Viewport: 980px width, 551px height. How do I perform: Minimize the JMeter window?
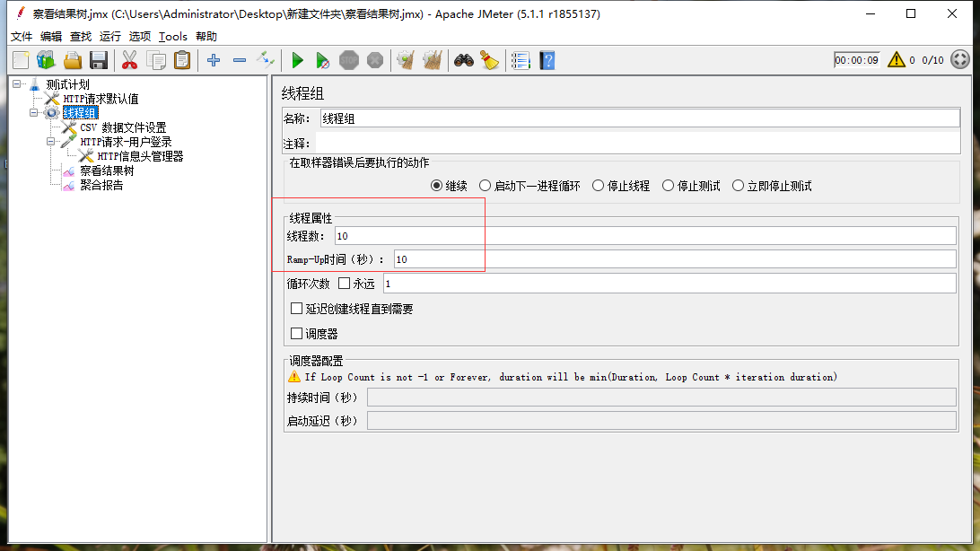tap(871, 13)
